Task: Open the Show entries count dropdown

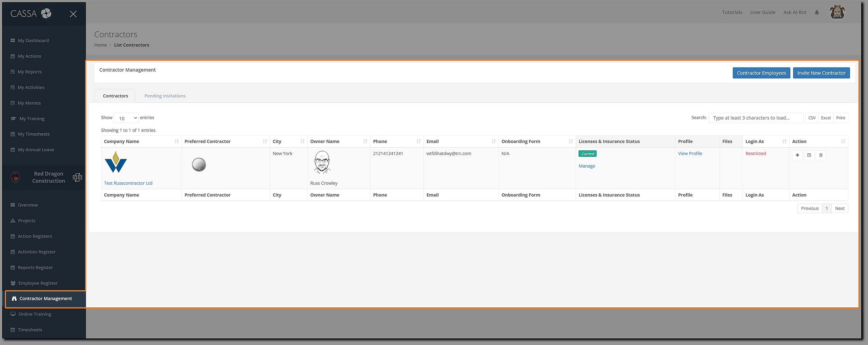Action: point(126,118)
